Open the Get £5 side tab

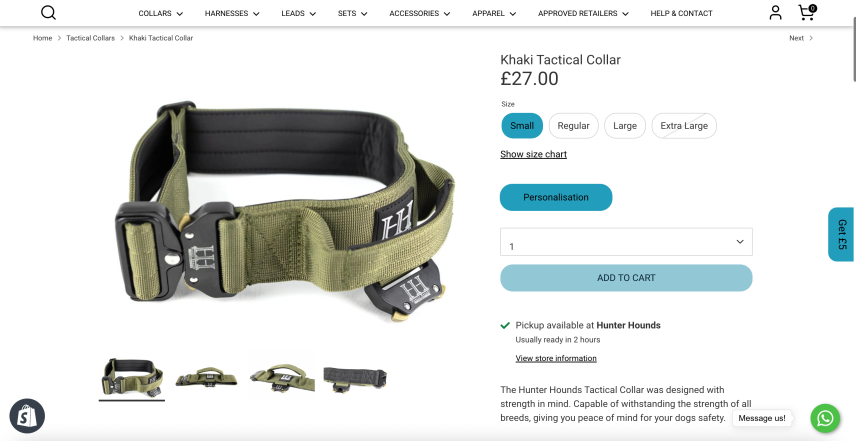842,235
